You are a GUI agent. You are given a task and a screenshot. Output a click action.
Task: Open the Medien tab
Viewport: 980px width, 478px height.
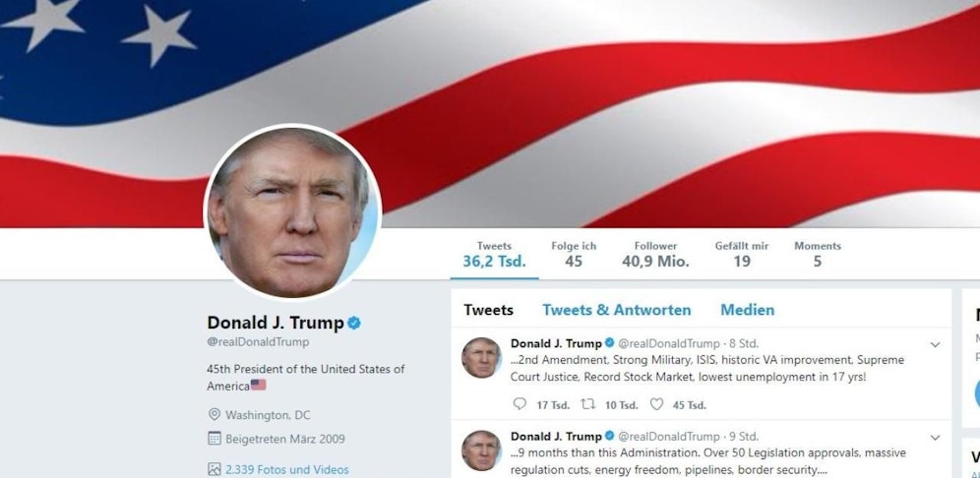point(747,310)
